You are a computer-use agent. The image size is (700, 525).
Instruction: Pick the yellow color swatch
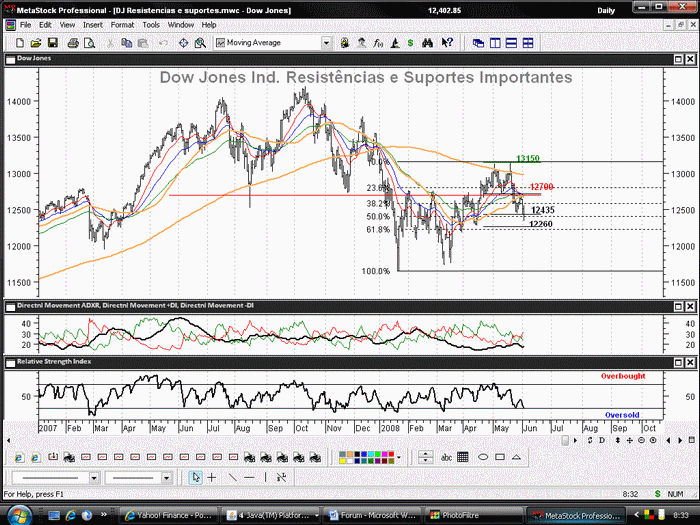pyautogui.click(x=343, y=461)
